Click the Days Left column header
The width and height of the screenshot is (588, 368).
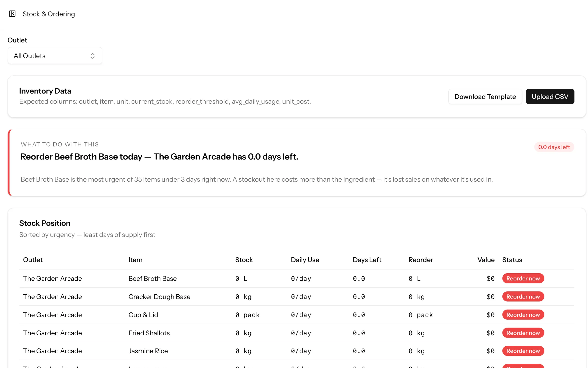pyautogui.click(x=367, y=260)
